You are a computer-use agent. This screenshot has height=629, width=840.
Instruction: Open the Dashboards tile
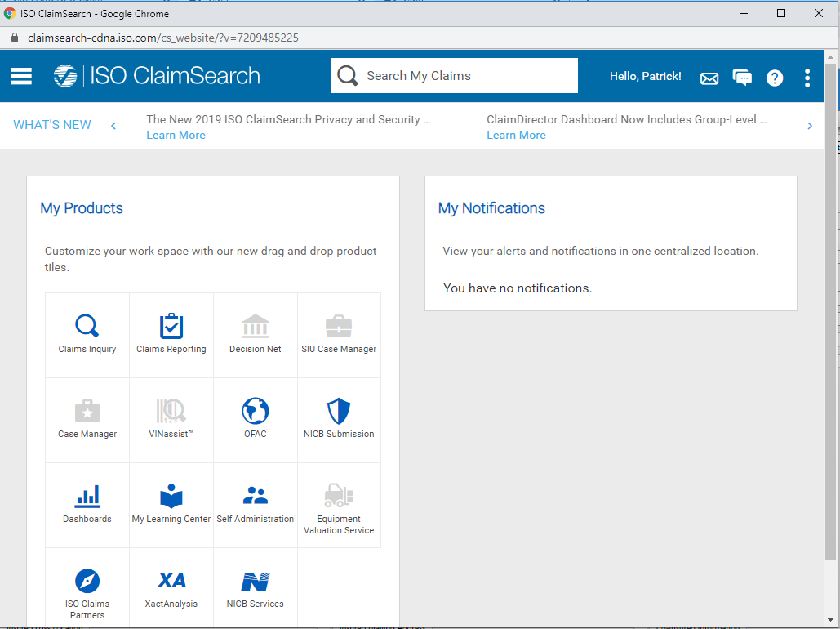(87, 505)
